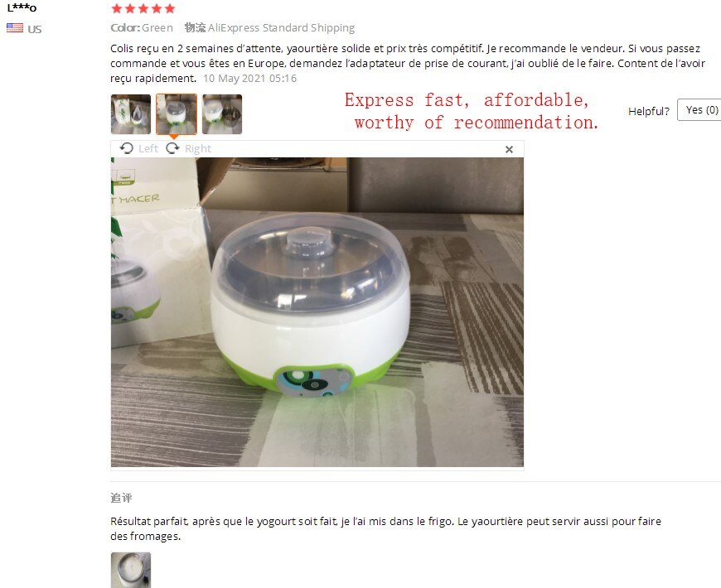This screenshot has height=588, width=721.
Task: Open third thumbnail showing metal inner pot
Action: tap(222, 114)
